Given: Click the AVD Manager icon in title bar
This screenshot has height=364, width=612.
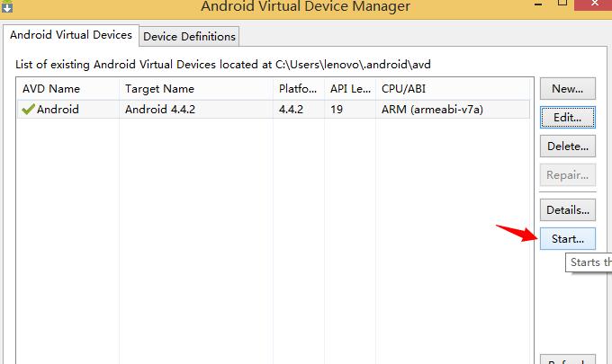Looking at the screenshot, I should click(7, 5).
